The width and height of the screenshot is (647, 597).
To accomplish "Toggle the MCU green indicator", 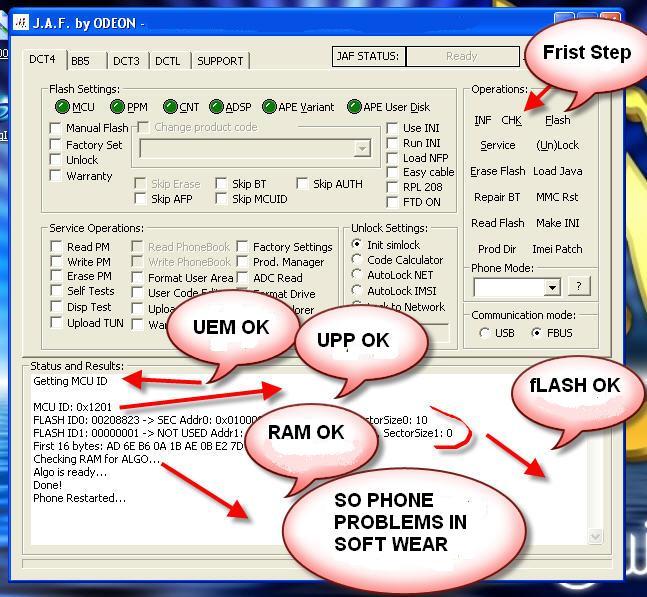I will 62,106.
